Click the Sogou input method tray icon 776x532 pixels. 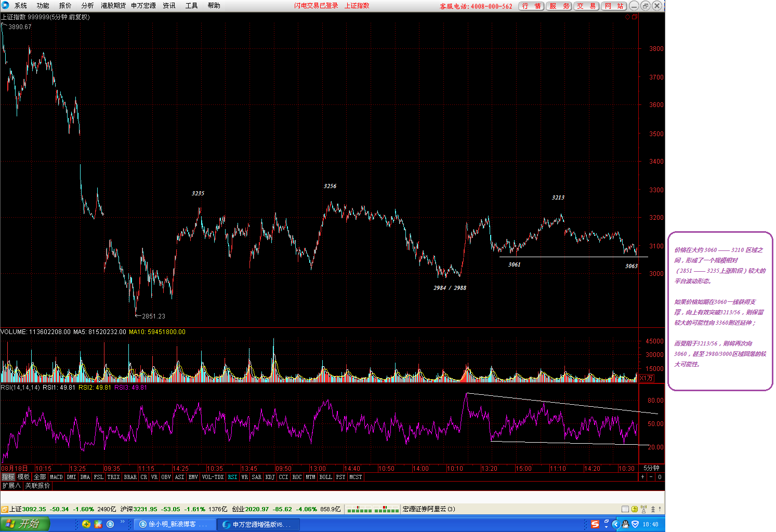[595, 524]
